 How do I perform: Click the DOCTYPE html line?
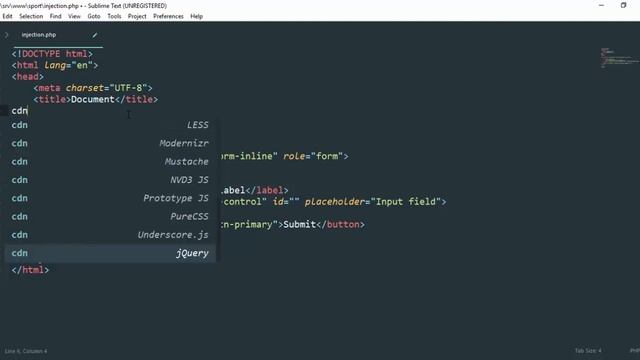52,54
